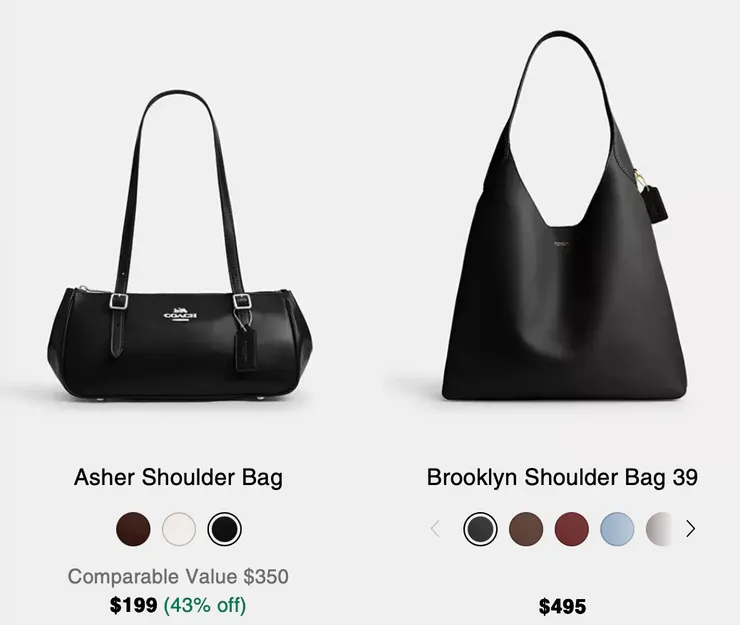Viewport: 740px width, 625px height.
Task: View the Brooklyn Shoulder Bag product image
Action: point(564,217)
